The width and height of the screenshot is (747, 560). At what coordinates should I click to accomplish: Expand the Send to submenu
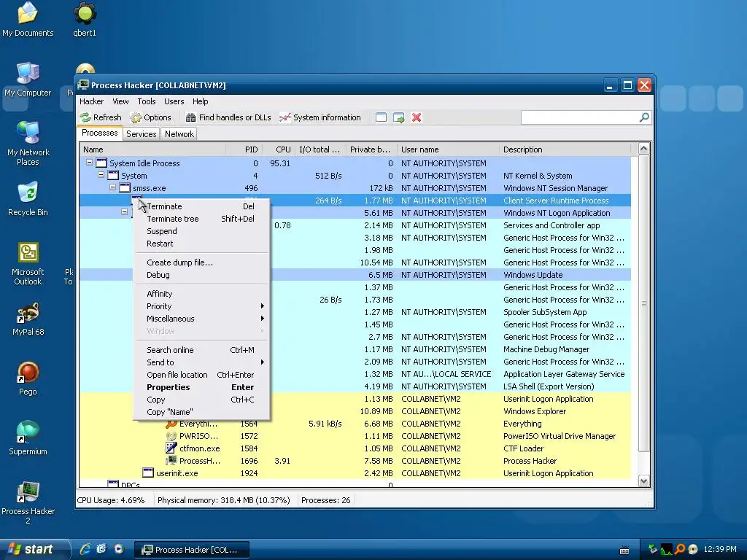(201, 362)
